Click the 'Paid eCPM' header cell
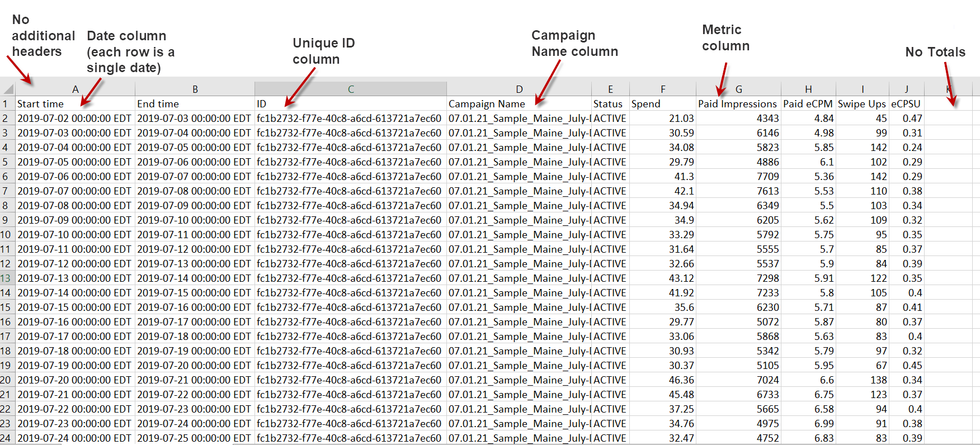This screenshot has width=980, height=445. point(808,103)
